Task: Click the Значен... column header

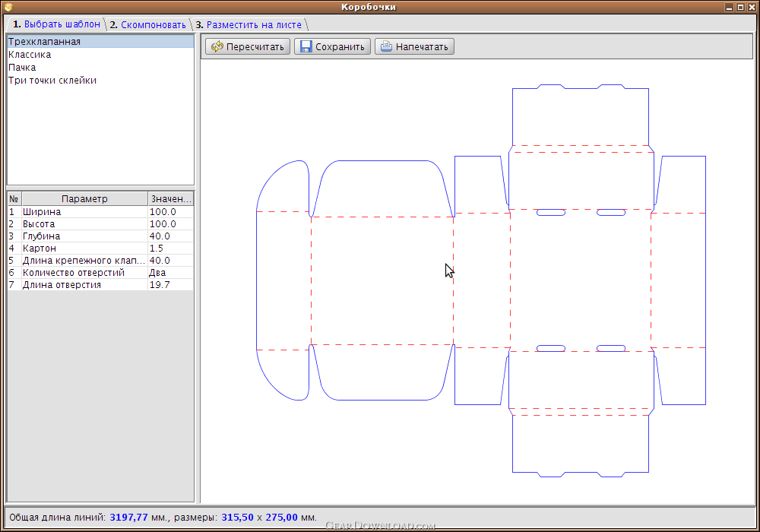Action: pyautogui.click(x=170, y=198)
